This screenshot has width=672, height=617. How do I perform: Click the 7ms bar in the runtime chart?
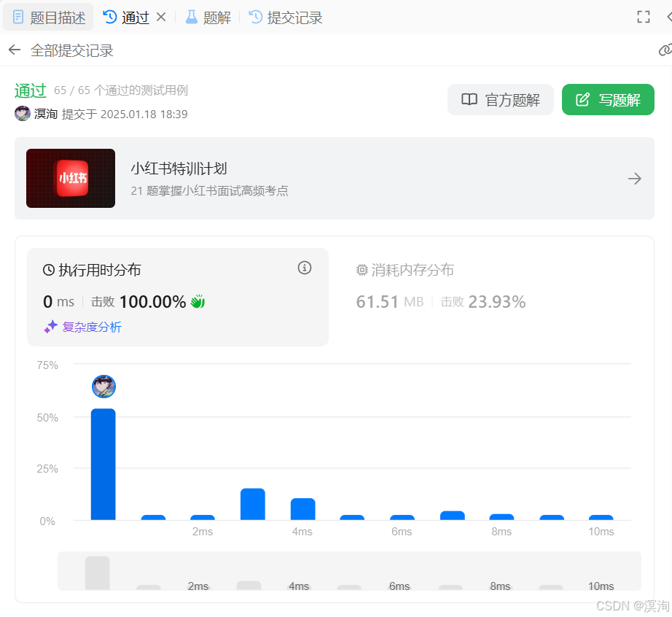coord(453,516)
